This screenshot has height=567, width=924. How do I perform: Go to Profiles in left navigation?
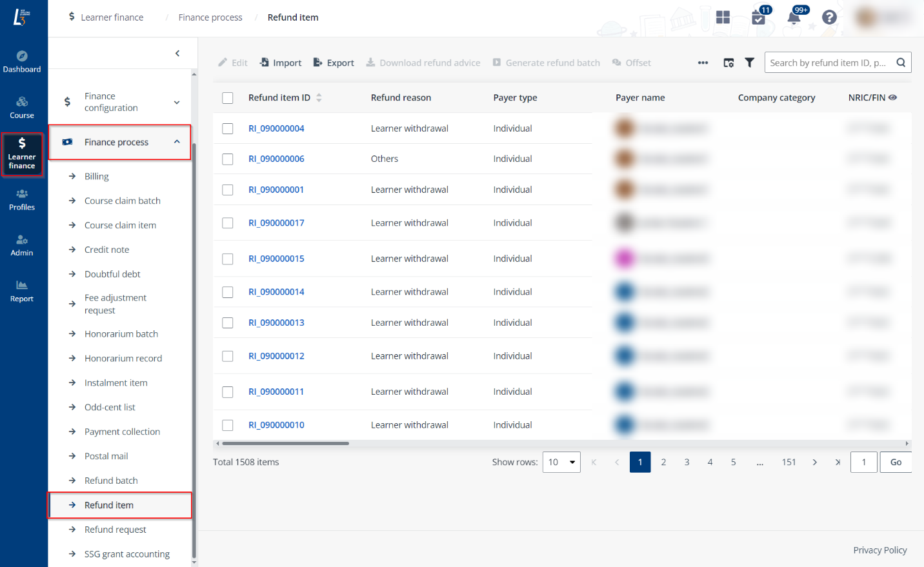click(22, 199)
